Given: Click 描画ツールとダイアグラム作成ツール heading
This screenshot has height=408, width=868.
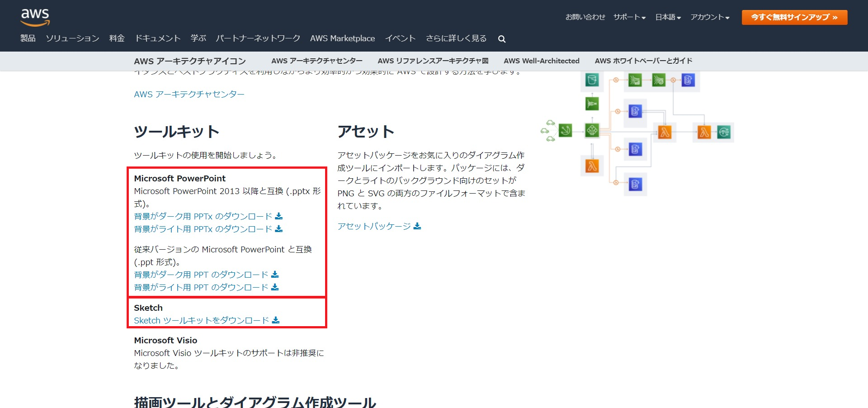Looking at the screenshot, I should (x=255, y=402).
